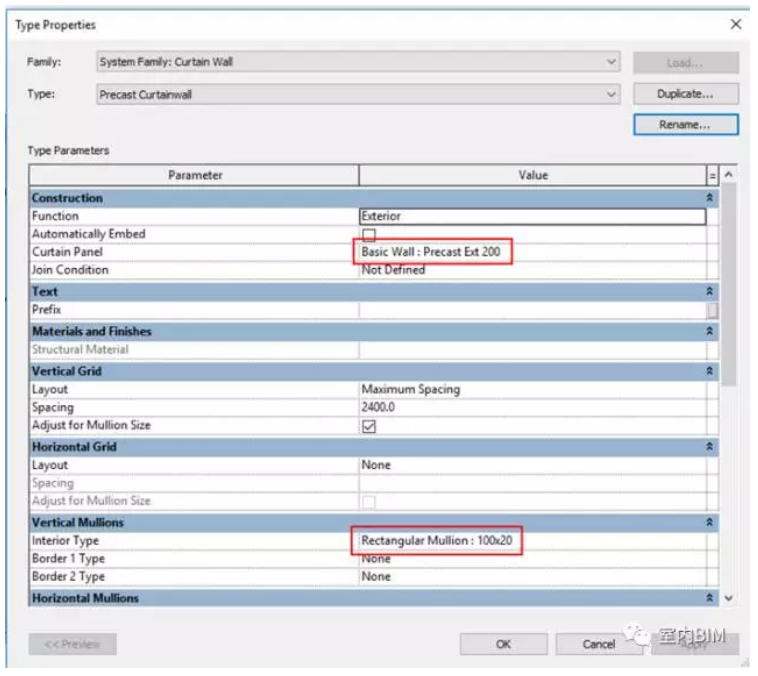Open the Family dropdown list
Screen dimensions: 758x676
tap(358, 62)
